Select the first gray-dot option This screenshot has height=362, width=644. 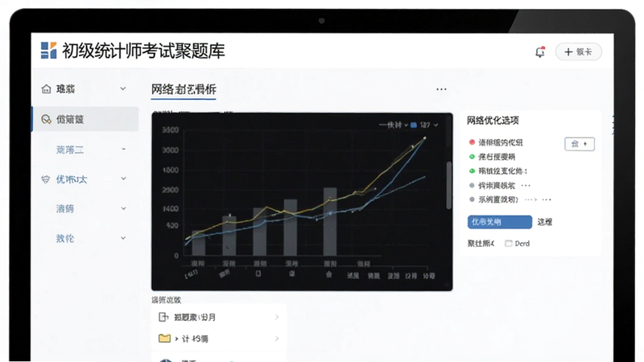tap(492, 186)
